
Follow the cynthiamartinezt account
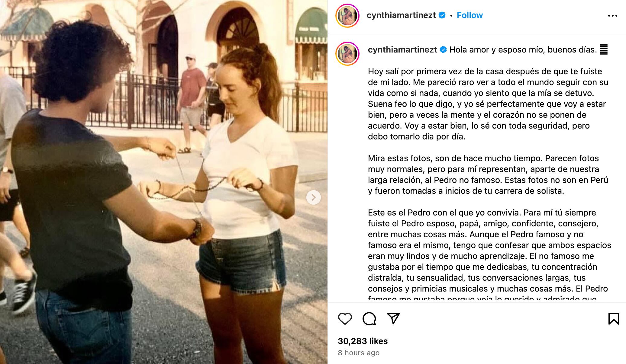click(469, 15)
